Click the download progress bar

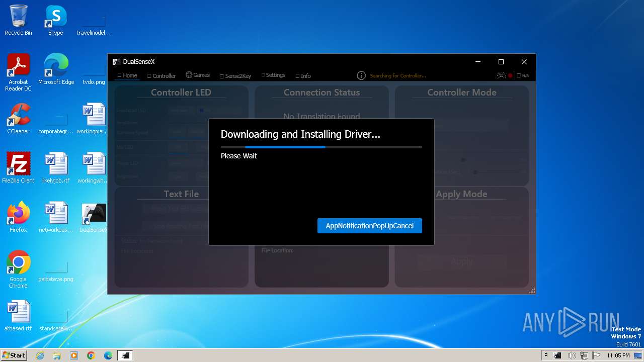point(321,147)
